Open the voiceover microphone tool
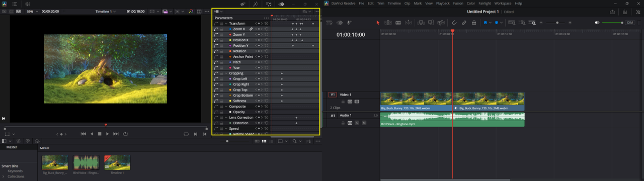This screenshot has width=644, height=181. pos(349,23)
